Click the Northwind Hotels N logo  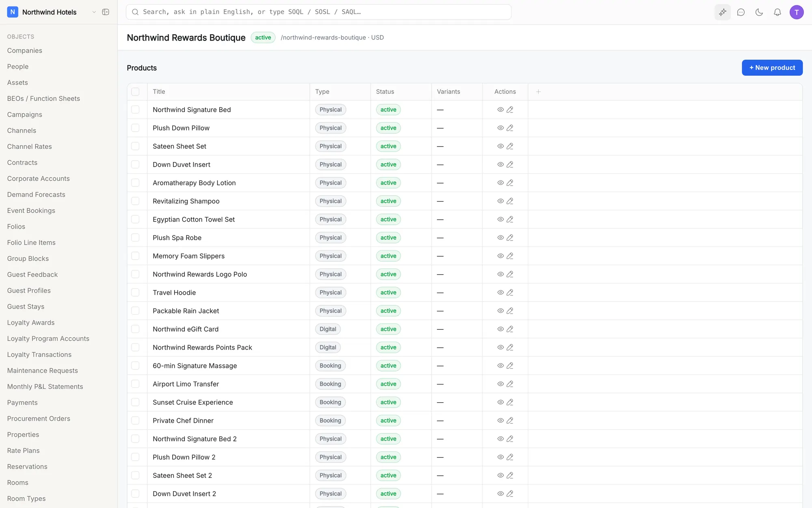pyautogui.click(x=13, y=12)
